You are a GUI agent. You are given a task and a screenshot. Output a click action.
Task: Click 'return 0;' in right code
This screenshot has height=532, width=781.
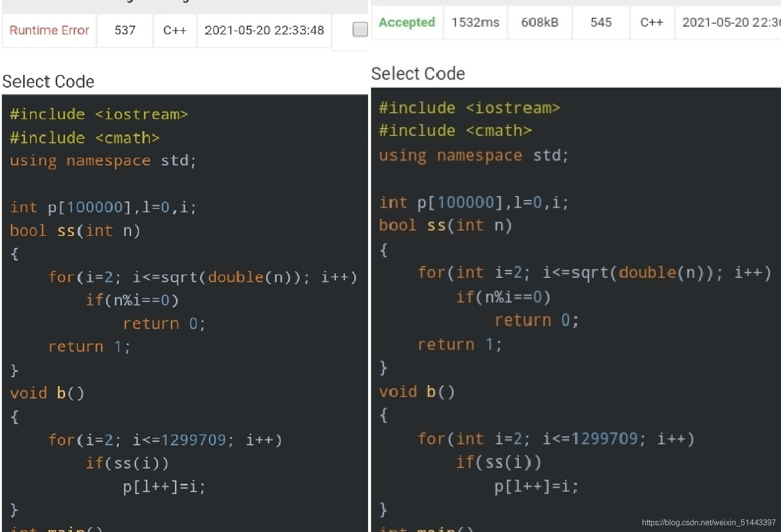pos(537,320)
